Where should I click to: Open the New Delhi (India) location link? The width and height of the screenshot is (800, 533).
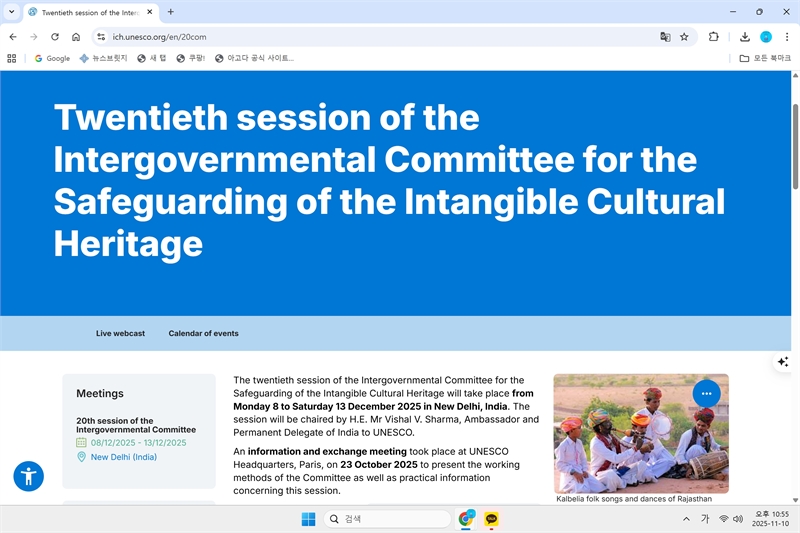pos(123,457)
